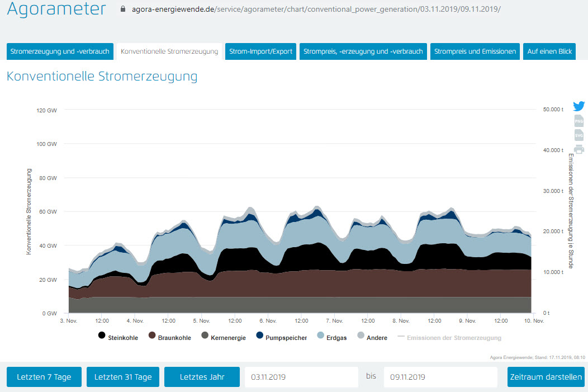Hide the Braunkohle series via legend
The width and height of the screenshot is (588, 392).
pyautogui.click(x=170, y=337)
